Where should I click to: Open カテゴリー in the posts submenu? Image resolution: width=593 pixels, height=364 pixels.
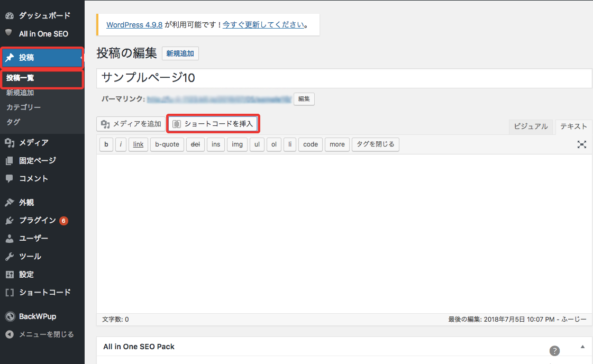coord(23,107)
